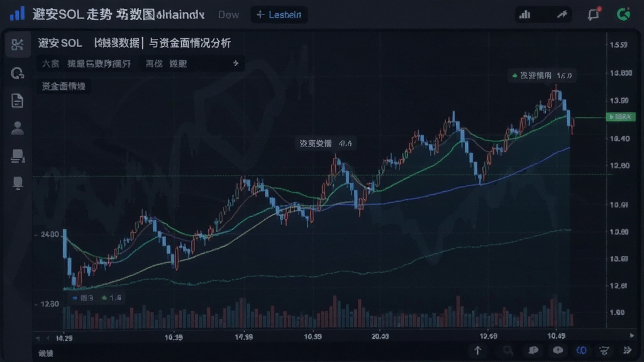Click the blue link rings icon in the bottom toolbar
This screenshot has width=644, height=362.
(581, 351)
